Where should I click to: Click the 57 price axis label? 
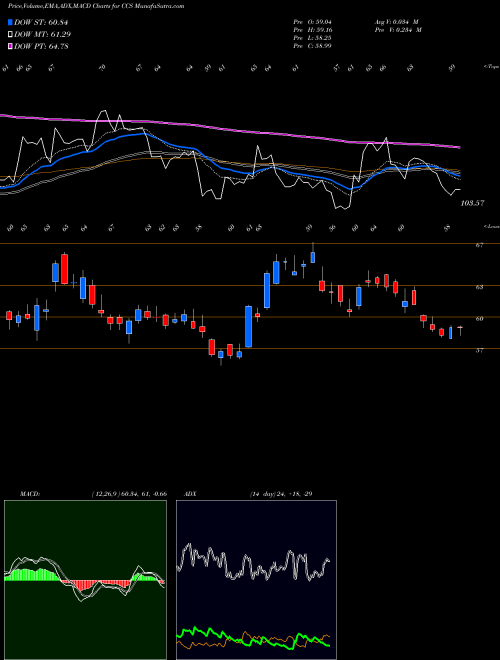pos(479,350)
